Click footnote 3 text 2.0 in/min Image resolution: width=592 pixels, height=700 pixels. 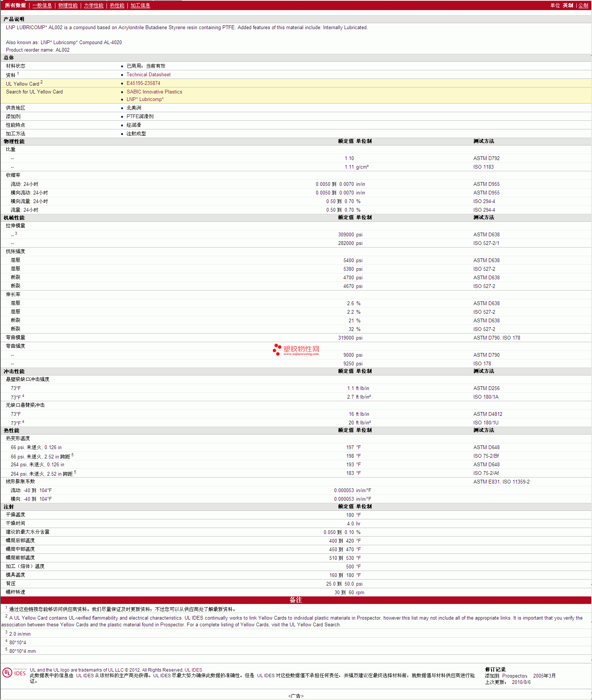pyautogui.click(x=20, y=634)
